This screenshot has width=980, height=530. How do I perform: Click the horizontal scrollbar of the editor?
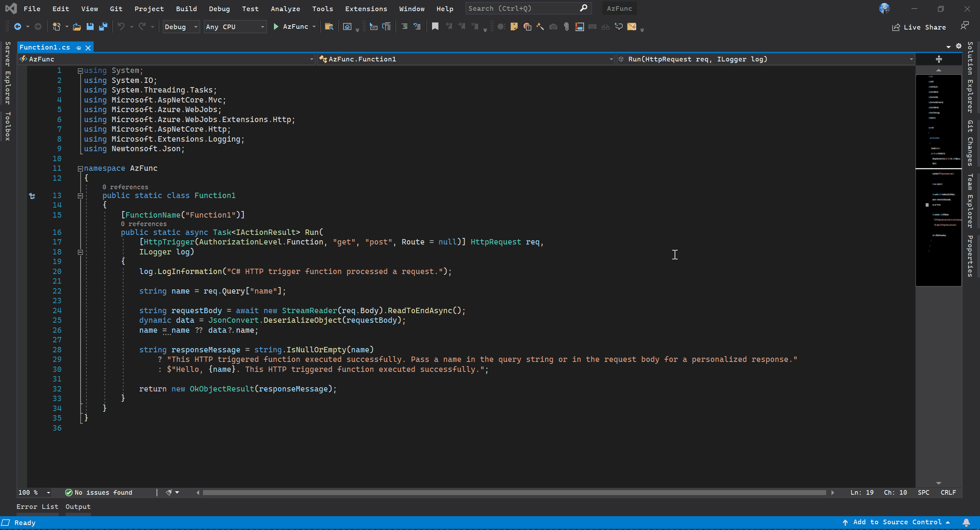[514, 492]
